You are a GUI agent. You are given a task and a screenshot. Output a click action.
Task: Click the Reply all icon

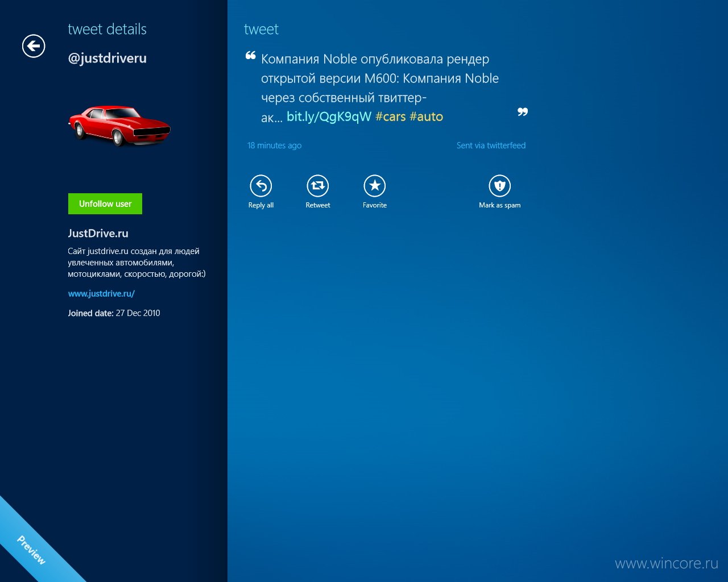(x=261, y=186)
